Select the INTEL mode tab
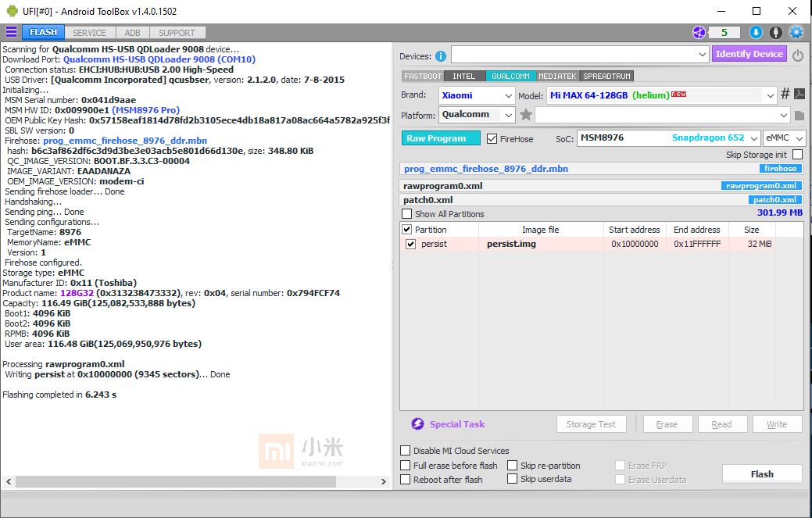 coord(464,76)
